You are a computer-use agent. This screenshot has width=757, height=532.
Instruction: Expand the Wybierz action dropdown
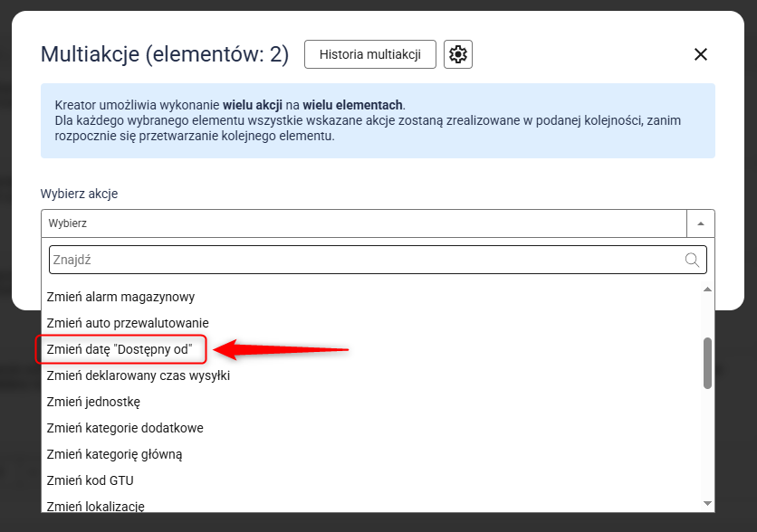point(364,223)
